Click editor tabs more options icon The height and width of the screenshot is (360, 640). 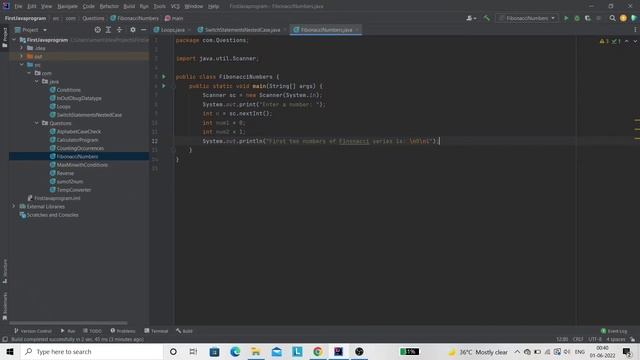click(x=635, y=30)
